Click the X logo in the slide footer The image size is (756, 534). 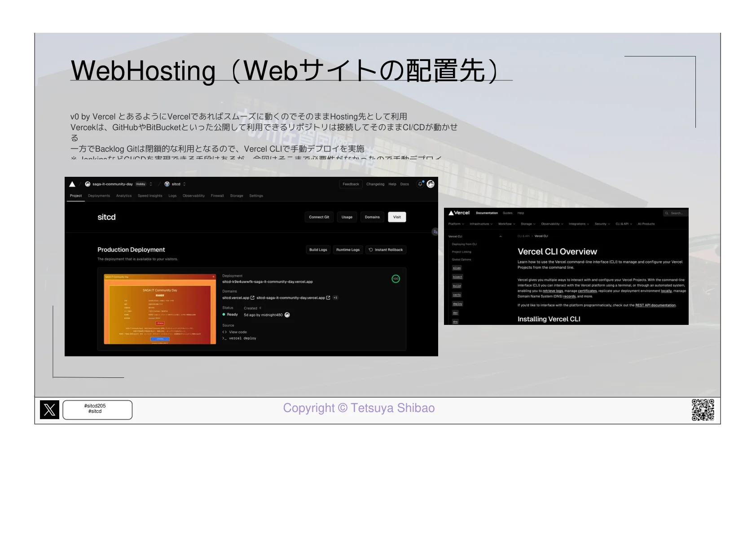coord(49,410)
